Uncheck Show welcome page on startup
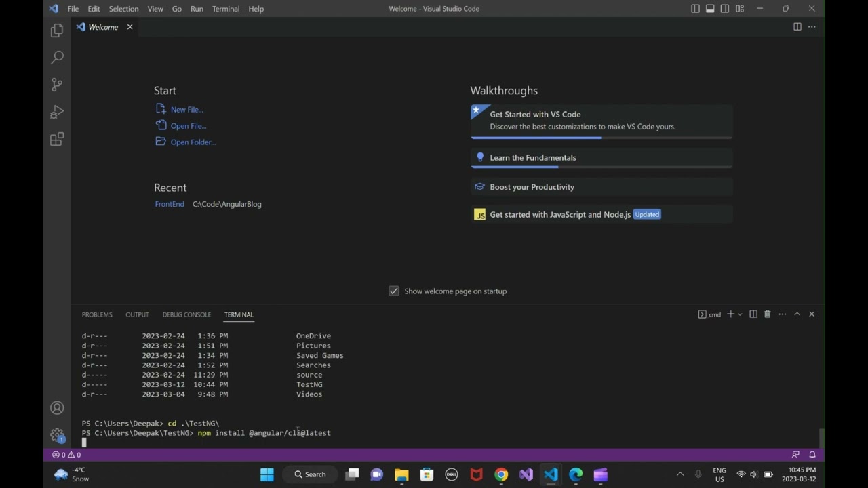This screenshot has height=488, width=868. 394,291
